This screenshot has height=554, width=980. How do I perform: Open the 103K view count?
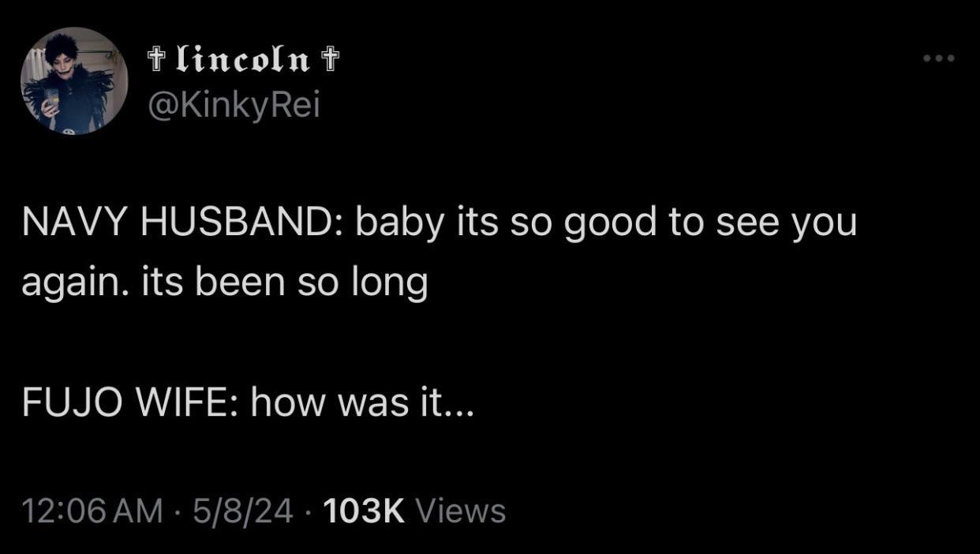[x=364, y=511]
